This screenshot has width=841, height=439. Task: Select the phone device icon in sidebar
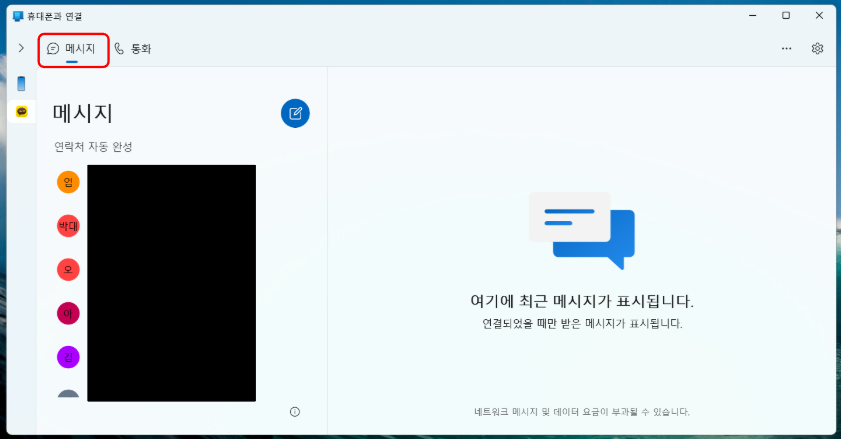coord(21,84)
